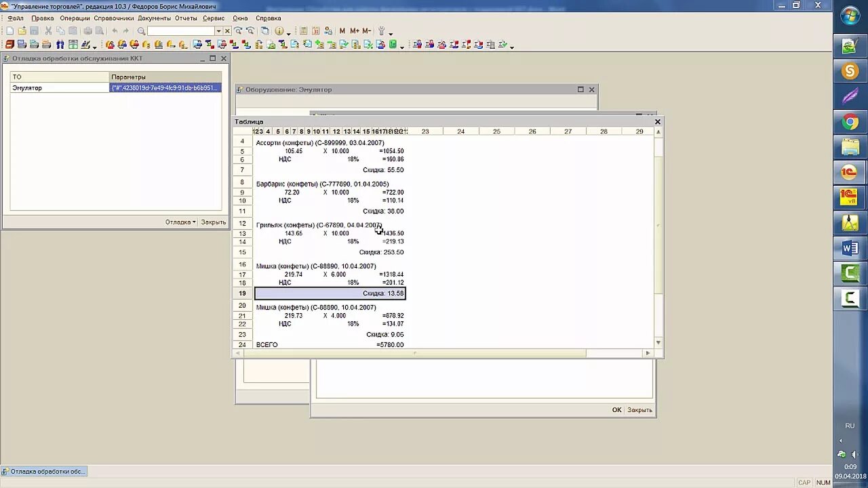The height and width of the screenshot is (488, 868).
Task: Click the Windows Start orb
Action: click(850, 16)
